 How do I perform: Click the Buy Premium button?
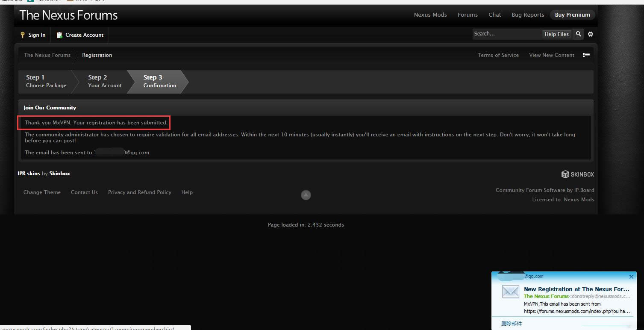(x=572, y=15)
